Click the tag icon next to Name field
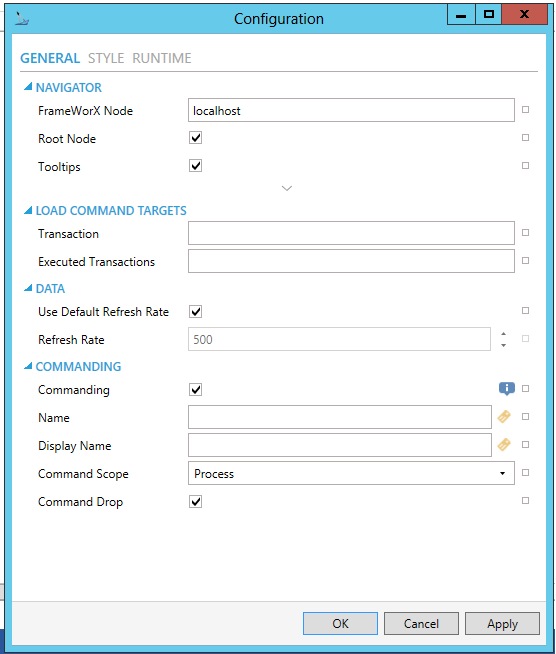The width and height of the screenshot is (556, 654). (x=504, y=417)
